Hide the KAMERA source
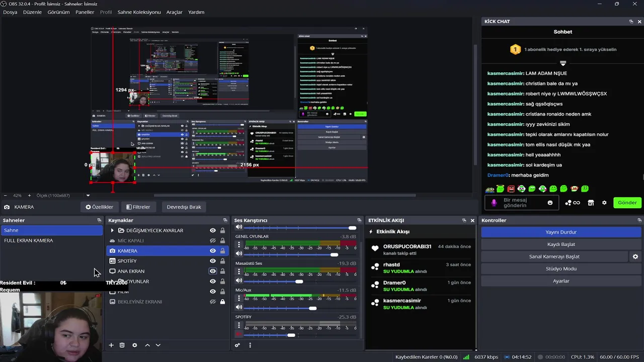This screenshot has height=362, width=644. (213, 251)
